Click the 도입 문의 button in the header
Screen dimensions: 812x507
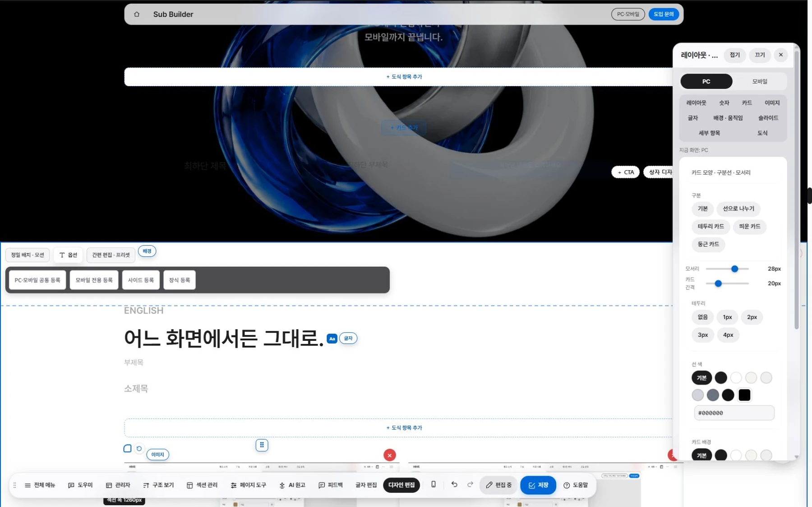[x=664, y=14]
